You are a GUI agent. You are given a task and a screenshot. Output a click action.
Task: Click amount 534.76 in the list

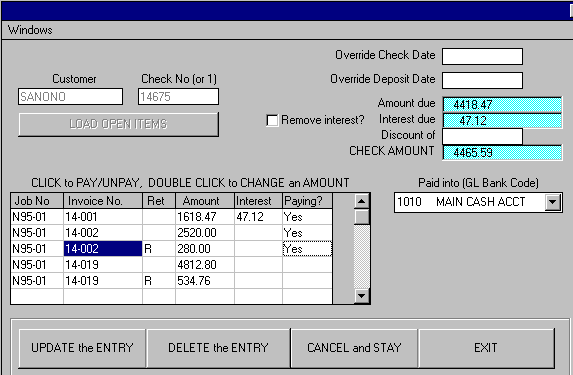(205, 281)
